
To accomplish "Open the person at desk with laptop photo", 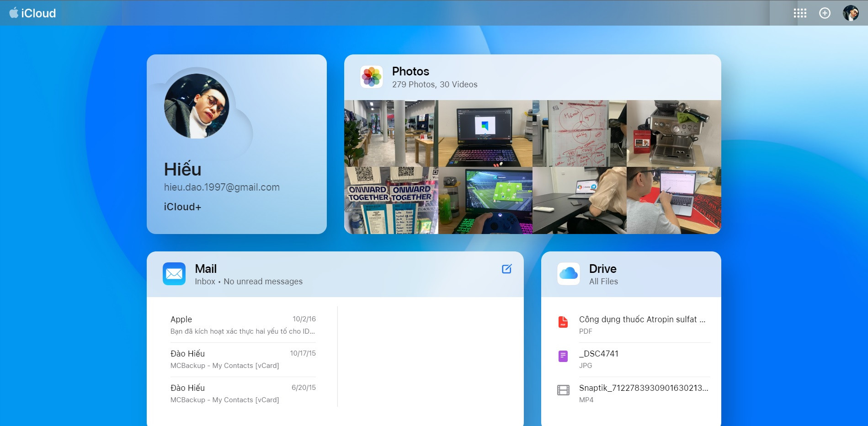I will [x=580, y=201].
